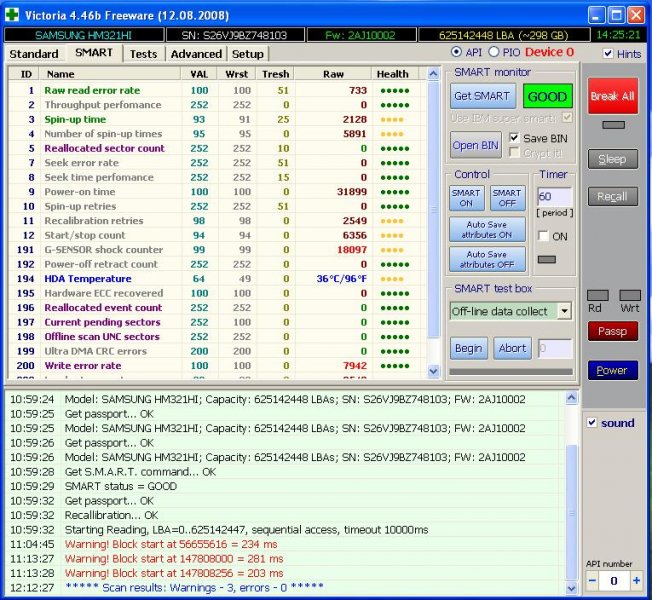Click the green GOOD status indicator
Viewport: 652px width, 600px height.
coord(547,97)
